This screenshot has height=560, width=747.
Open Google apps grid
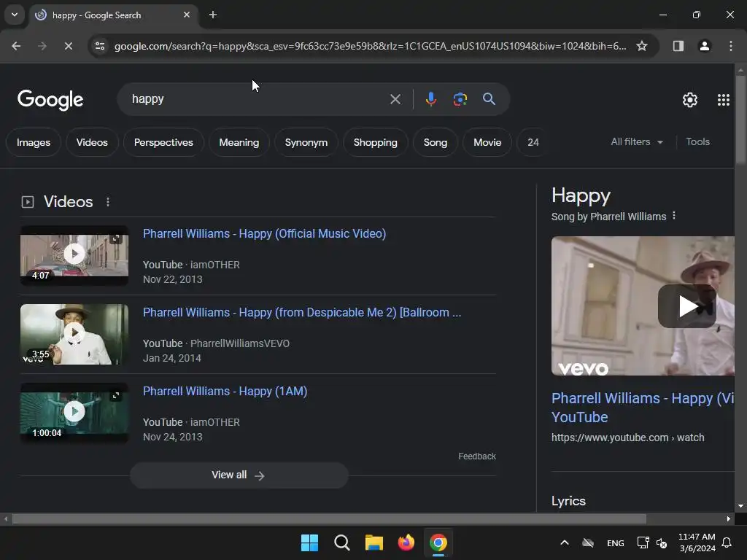(x=723, y=99)
